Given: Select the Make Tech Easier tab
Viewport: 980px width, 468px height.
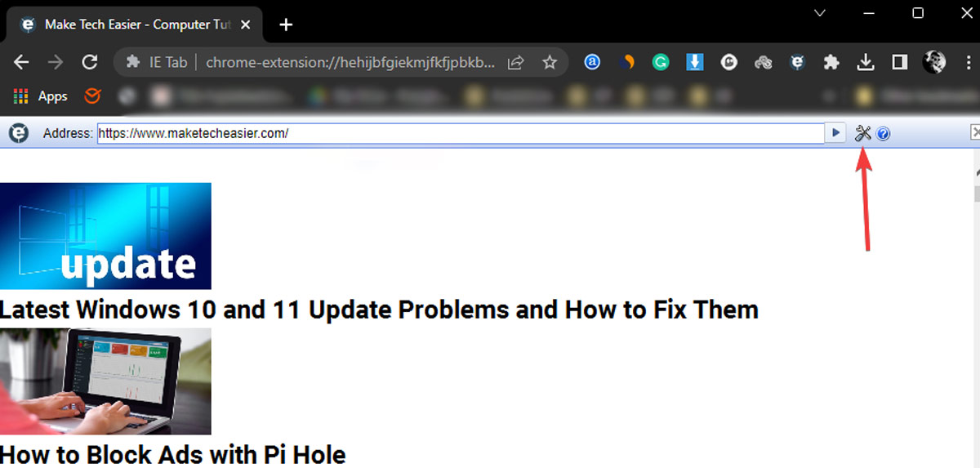Looking at the screenshot, I should click(133, 25).
